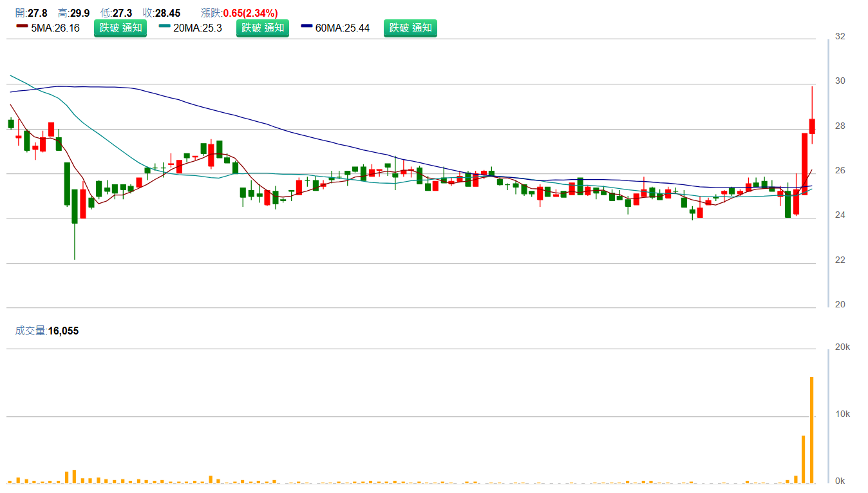The height and width of the screenshot is (493, 868).
Task: Click the vertical bar right of the volume chart
Action: (x=829, y=416)
